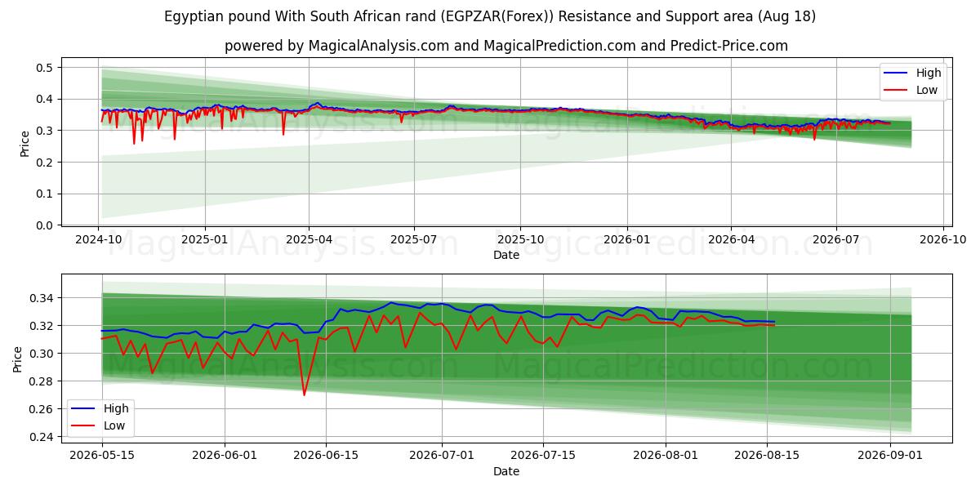Viewport: 980px width, 490px height.
Task: Click the '2025-01' tick label
Action: coord(204,239)
